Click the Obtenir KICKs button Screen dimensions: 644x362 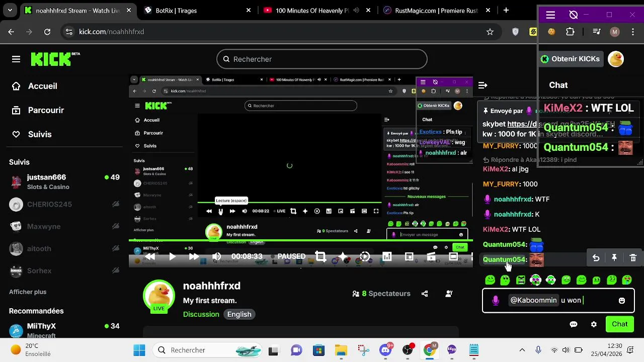click(x=571, y=59)
